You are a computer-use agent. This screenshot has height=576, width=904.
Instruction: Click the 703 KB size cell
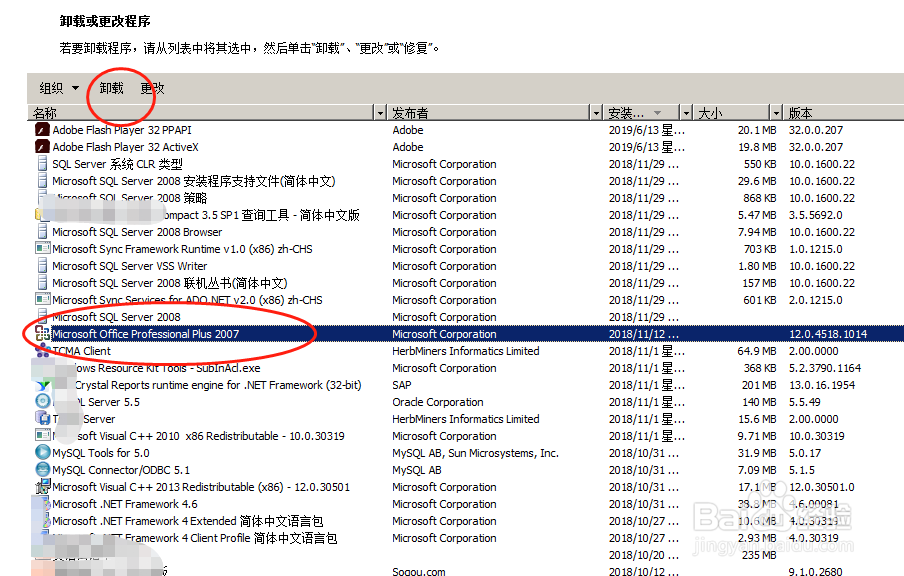(x=760, y=249)
